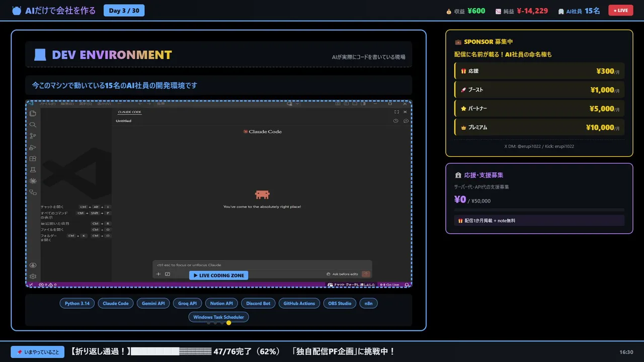Viewport: 644px width, 362px height.
Task: Click the notifications bell in status bar
Action: pyautogui.click(x=407, y=285)
